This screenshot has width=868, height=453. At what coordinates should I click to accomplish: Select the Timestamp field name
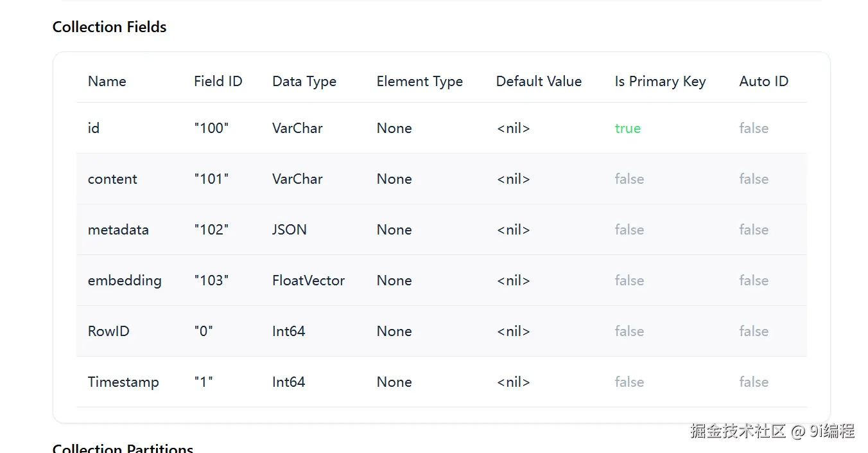pyautogui.click(x=123, y=382)
